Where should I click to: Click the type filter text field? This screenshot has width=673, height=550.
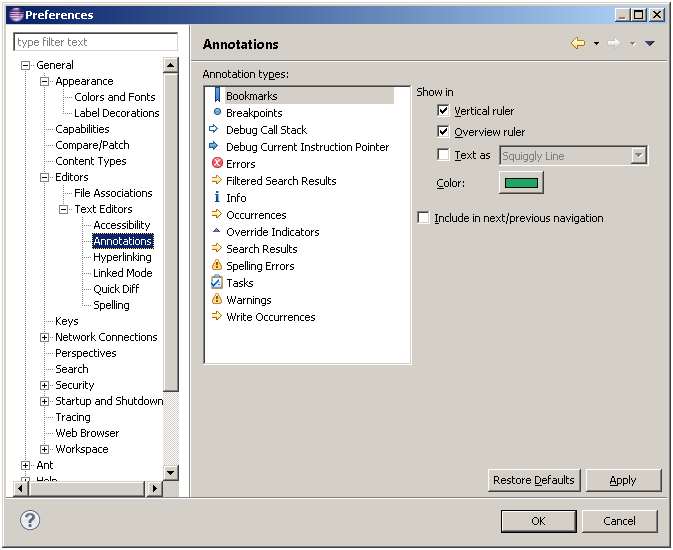95,42
